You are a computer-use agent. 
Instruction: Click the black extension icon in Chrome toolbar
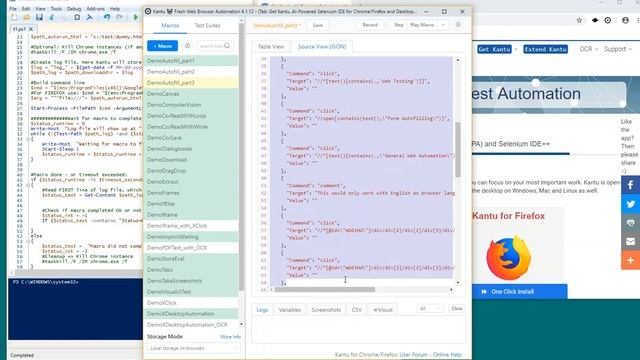point(595,20)
